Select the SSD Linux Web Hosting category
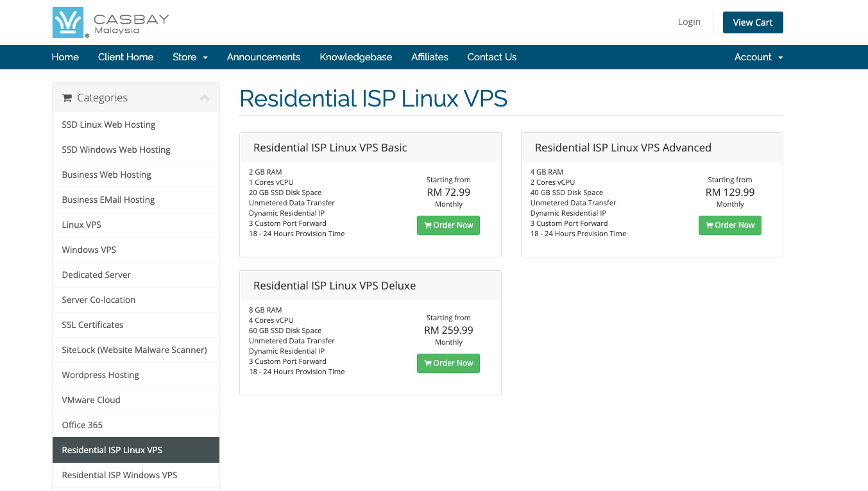 (136, 125)
